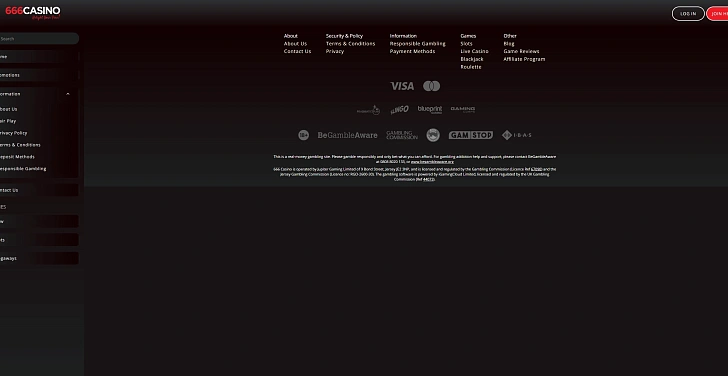
Task: Click the footer Games heading
Action: 468,36
